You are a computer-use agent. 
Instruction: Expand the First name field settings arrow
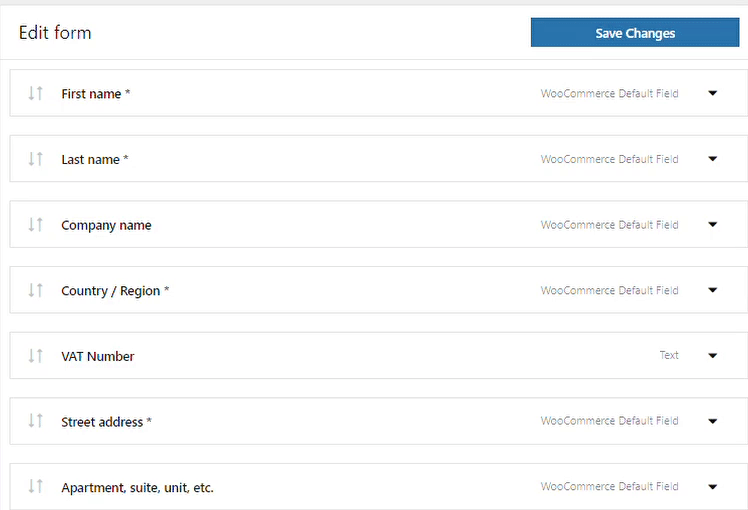pos(712,93)
